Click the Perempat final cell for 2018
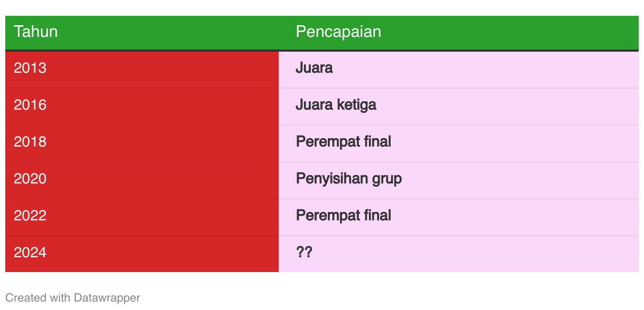The width and height of the screenshot is (644, 310). tap(459, 143)
